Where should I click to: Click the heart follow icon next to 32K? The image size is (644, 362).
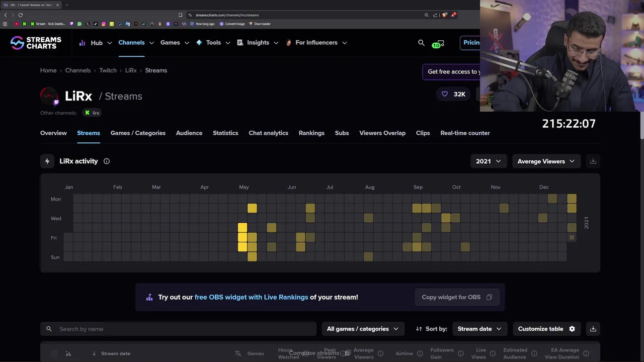[445, 94]
